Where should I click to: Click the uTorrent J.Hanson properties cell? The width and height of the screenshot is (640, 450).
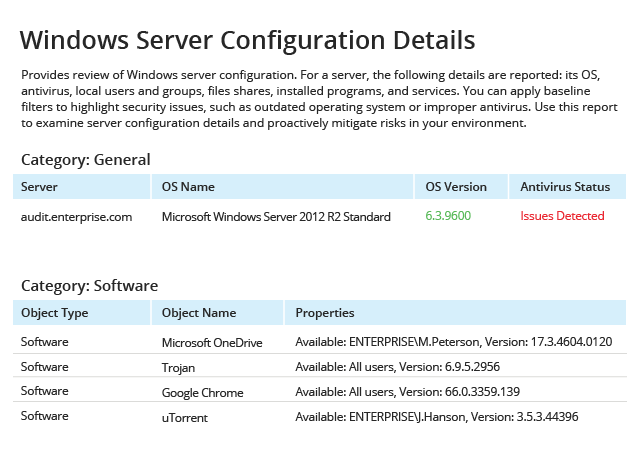coord(436,417)
